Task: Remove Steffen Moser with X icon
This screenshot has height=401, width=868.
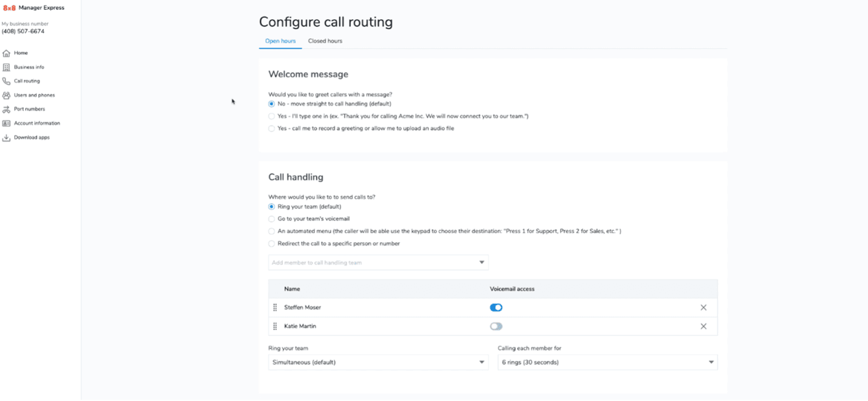Action: (x=704, y=307)
